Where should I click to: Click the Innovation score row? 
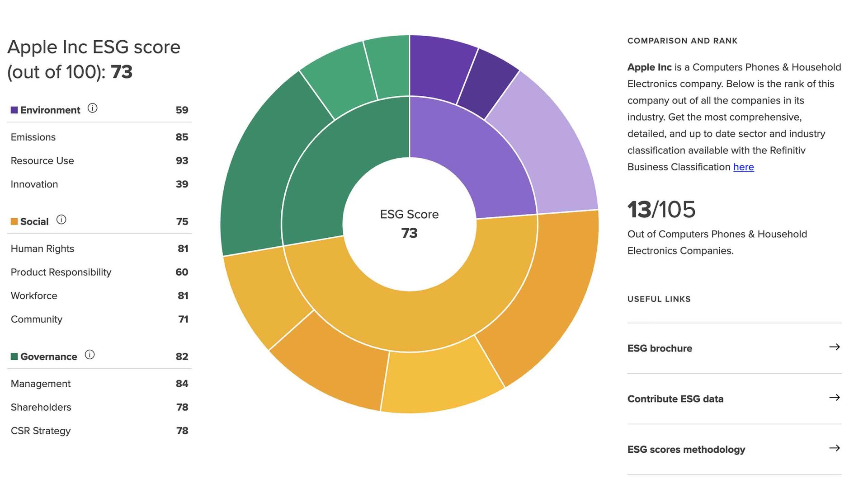[x=99, y=184]
